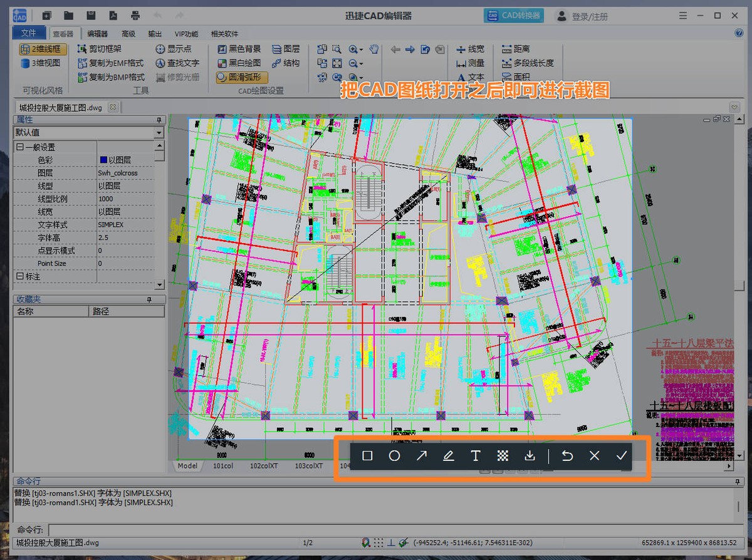The height and width of the screenshot is (560, 752).
Task: Switch to the 101col layout tab
Action: 223,466
